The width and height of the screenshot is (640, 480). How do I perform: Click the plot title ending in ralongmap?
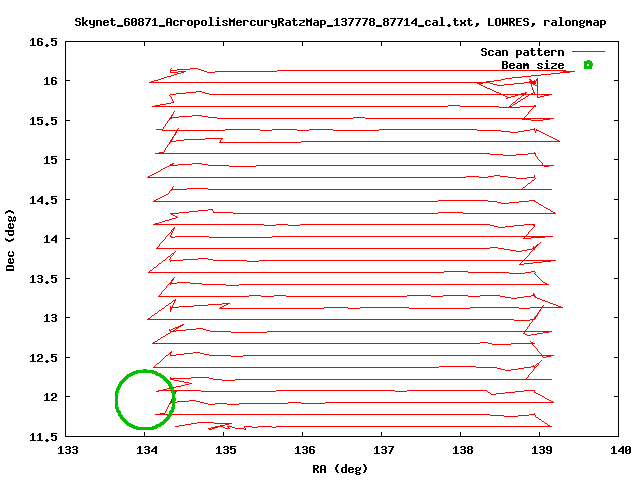(x=340, y=22)
